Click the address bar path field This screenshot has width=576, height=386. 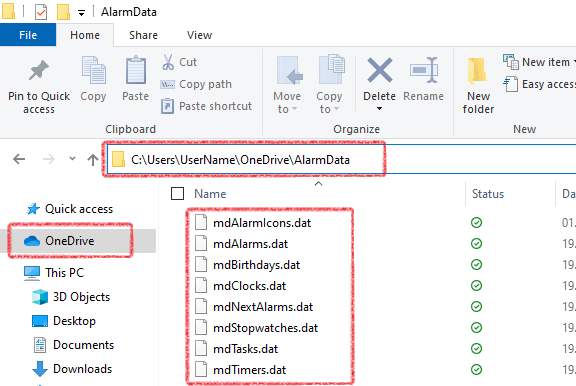click(x=342, y=159)
